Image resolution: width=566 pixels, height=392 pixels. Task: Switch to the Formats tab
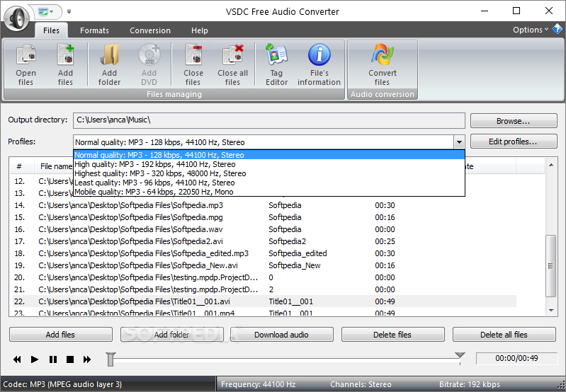(95, 30)
